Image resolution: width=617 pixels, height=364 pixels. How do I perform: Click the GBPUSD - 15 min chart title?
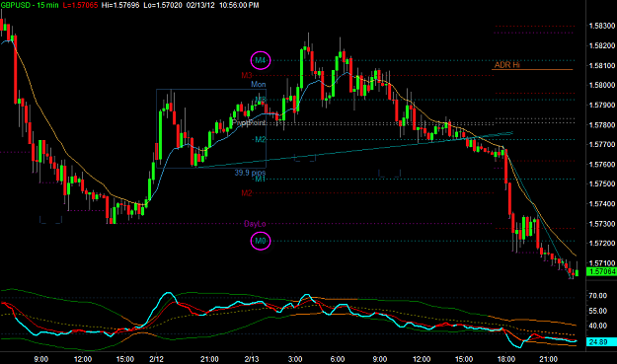pyautogui.click(x=30, y=5)
